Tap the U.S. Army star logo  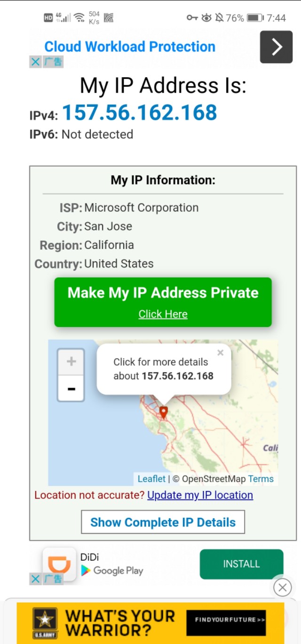[x=45, y=620]
